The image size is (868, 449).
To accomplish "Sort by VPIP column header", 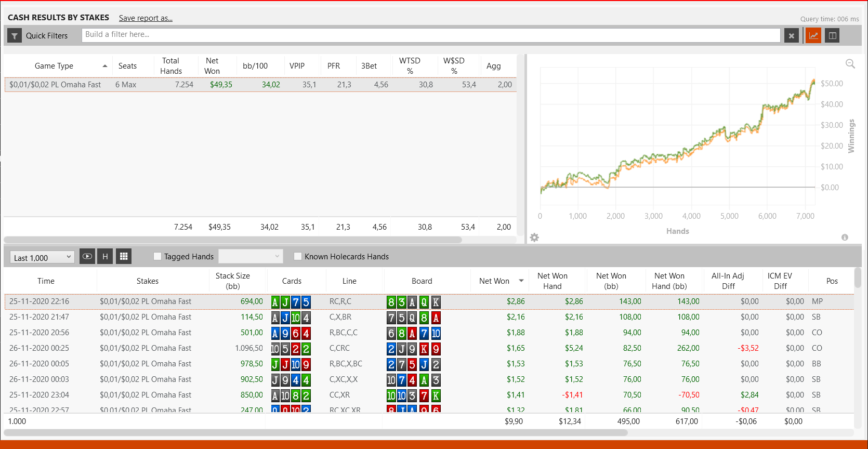I will tap(297, 66).
